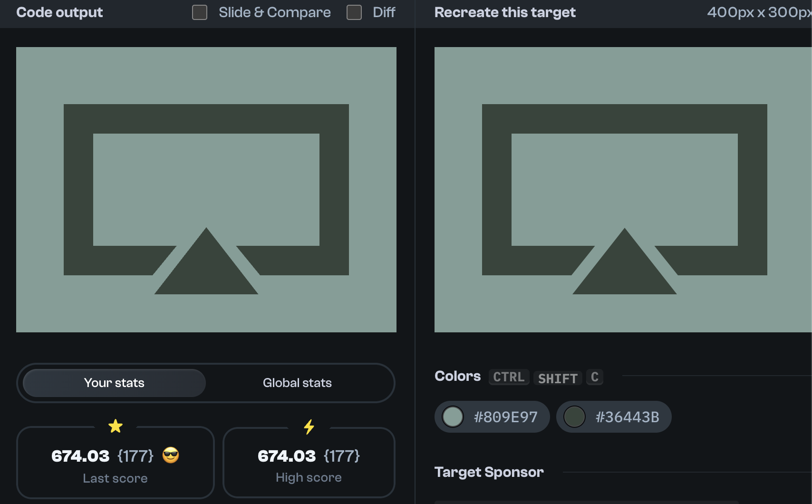Image resolution: width=812 pixels, height=504 pixels.
Task: Click the sunglasses emoji next to last score
Action: pos(171,456)
